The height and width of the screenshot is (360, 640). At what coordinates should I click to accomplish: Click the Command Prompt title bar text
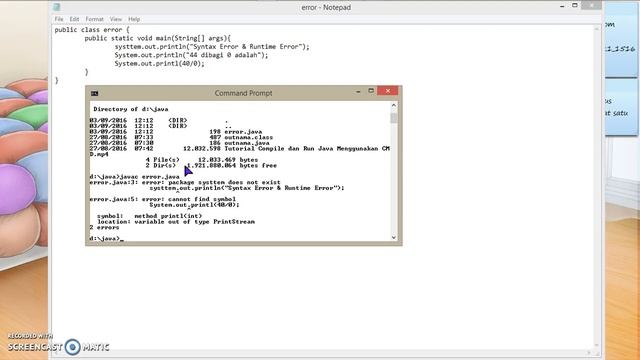[243, 93]
